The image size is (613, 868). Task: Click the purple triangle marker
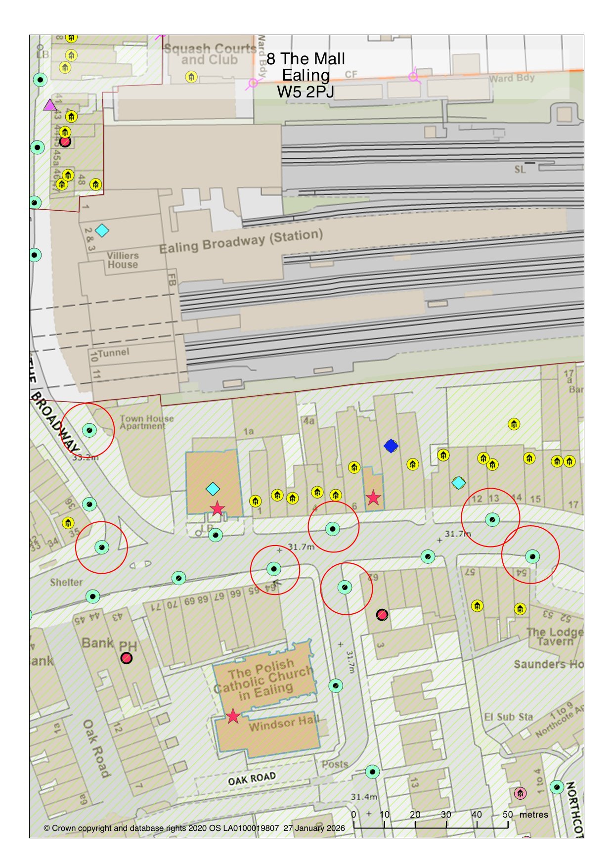(49, 105)
